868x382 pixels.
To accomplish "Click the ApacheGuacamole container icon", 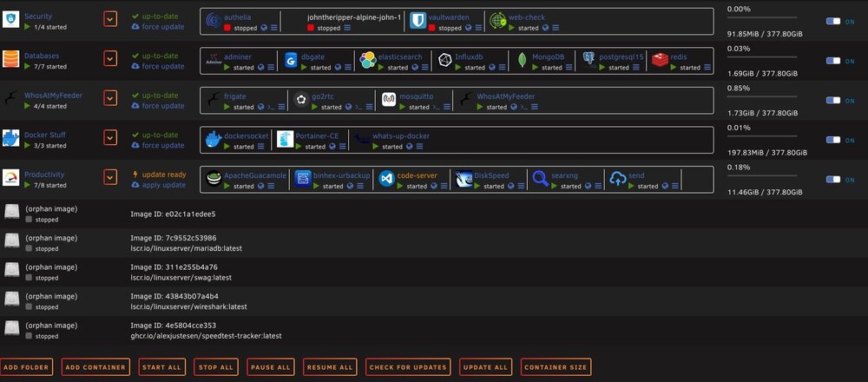I will (214, 180).
